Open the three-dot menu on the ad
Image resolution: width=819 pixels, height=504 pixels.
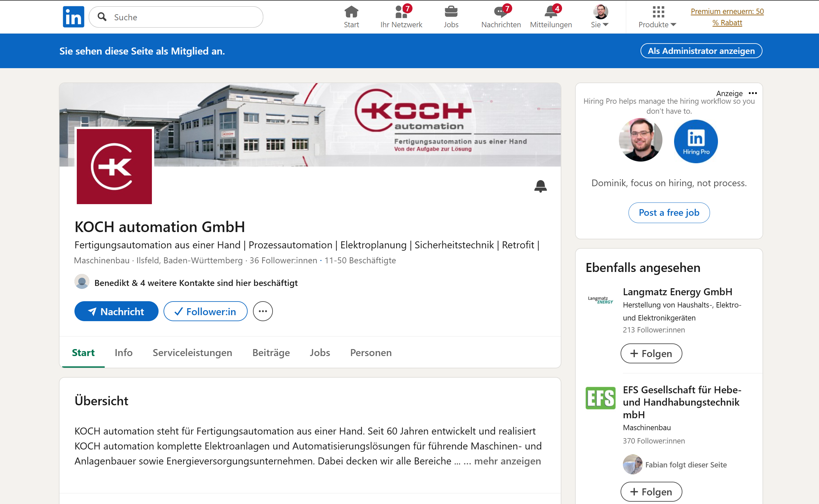point(753,93)
